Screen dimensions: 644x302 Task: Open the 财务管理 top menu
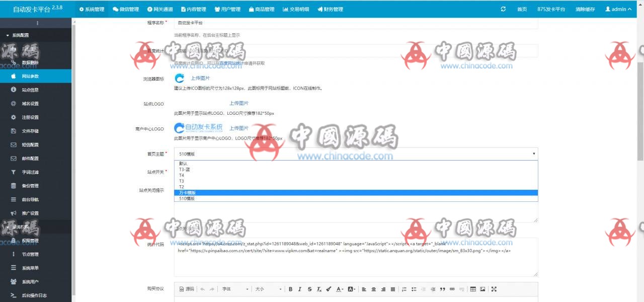[330, 9]
